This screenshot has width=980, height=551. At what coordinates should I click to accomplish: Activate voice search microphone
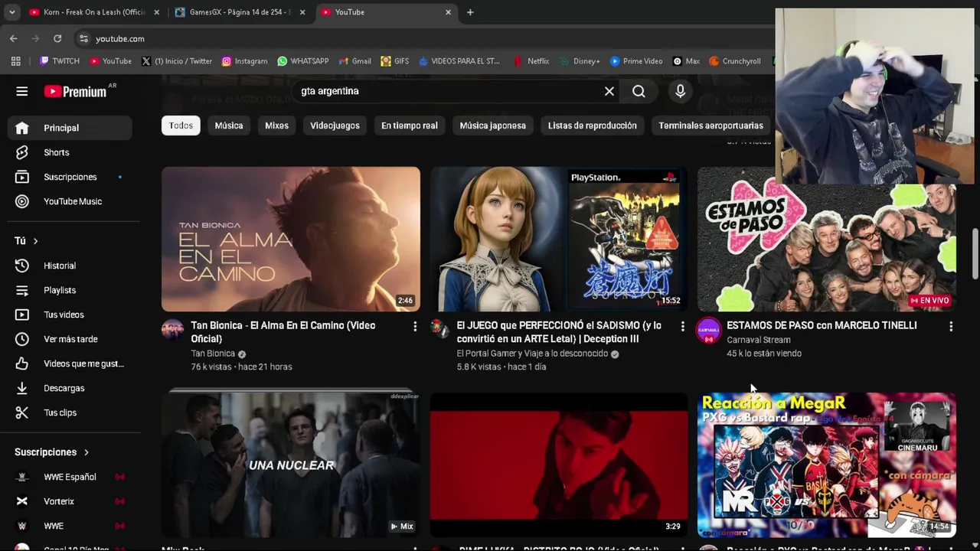click(x=680, y=91)
